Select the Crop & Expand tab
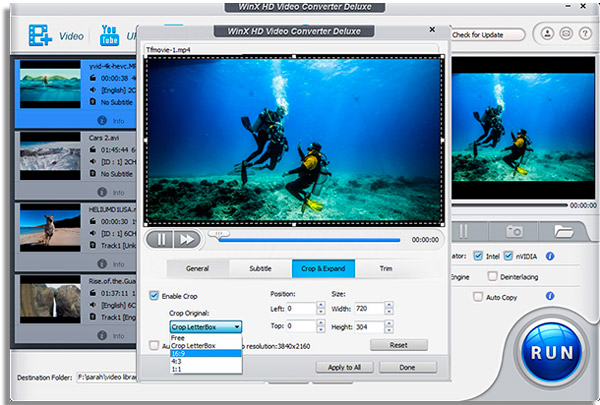The height and width of the screenshot is (405, 600). coord(323,268)
